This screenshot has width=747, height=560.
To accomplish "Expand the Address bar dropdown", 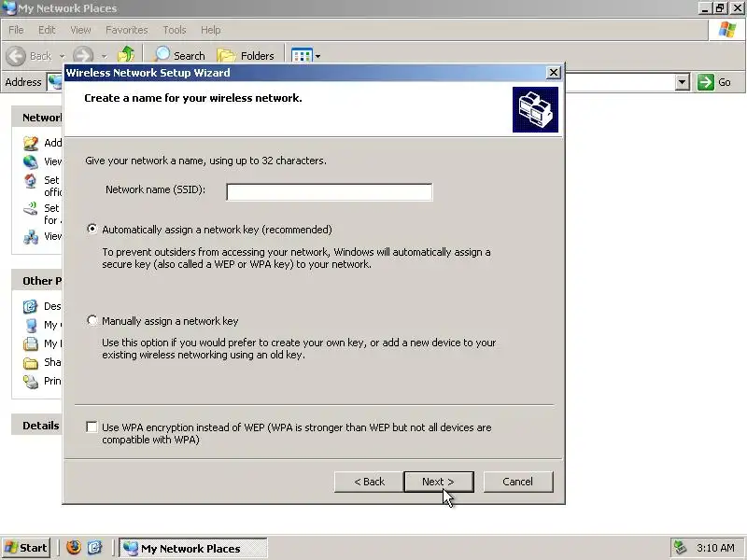I will [683, 82].
